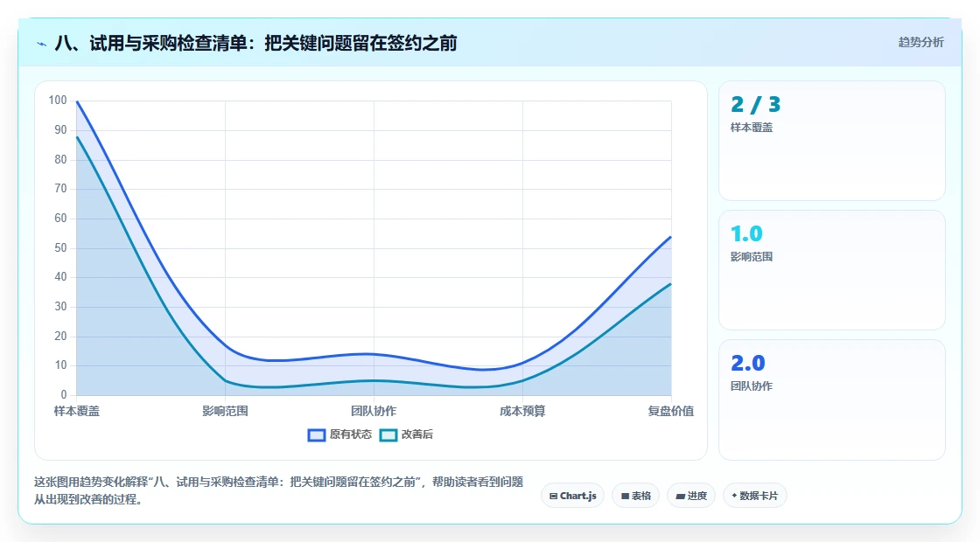Image resolution: width=980 pixels, height=542 pixels.
Task: Click the 成本预算 x-axis label
Action: click(522, 411)
